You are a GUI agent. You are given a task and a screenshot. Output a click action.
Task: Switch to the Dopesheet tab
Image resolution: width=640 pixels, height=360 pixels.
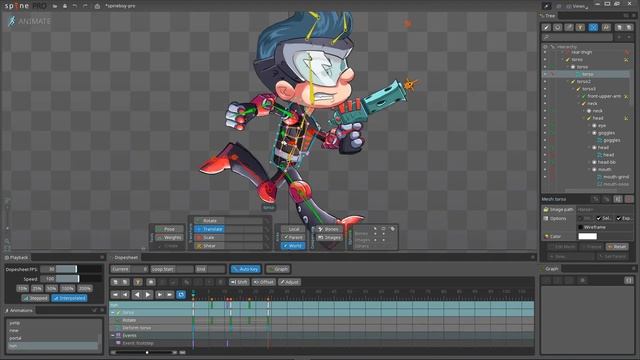pos(124,258)
